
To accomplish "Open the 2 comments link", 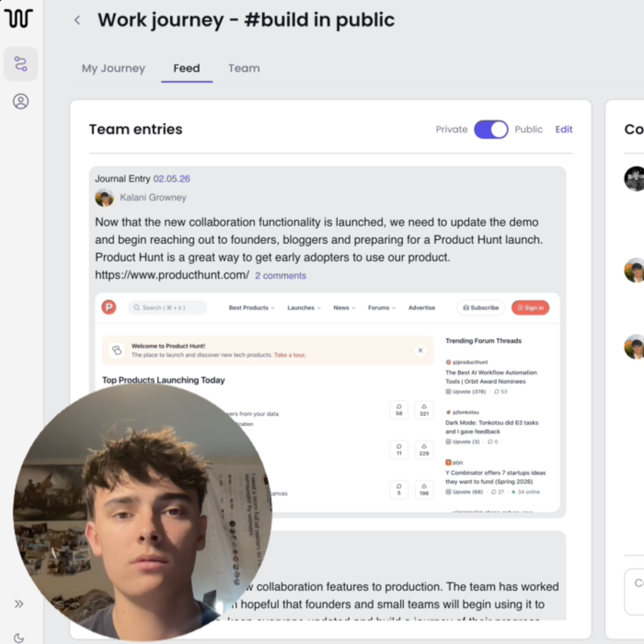I will (x=281, y=276).
